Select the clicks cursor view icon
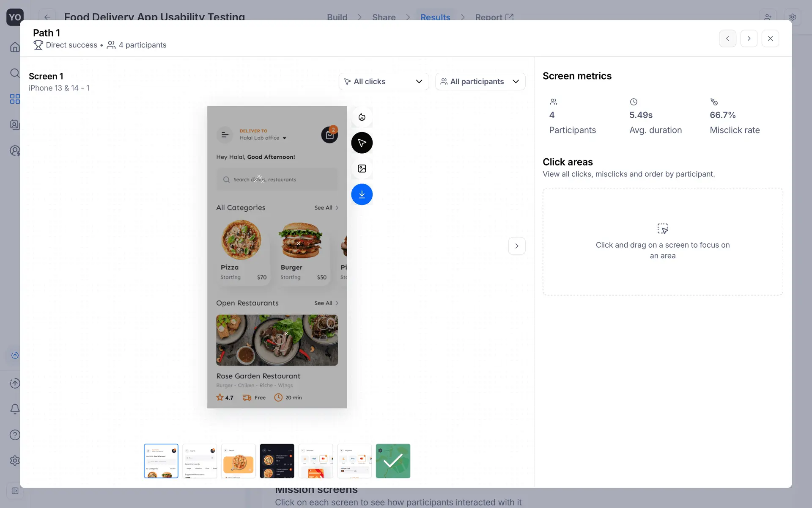The width and height of the screenshot is (812, 508). 362,143
